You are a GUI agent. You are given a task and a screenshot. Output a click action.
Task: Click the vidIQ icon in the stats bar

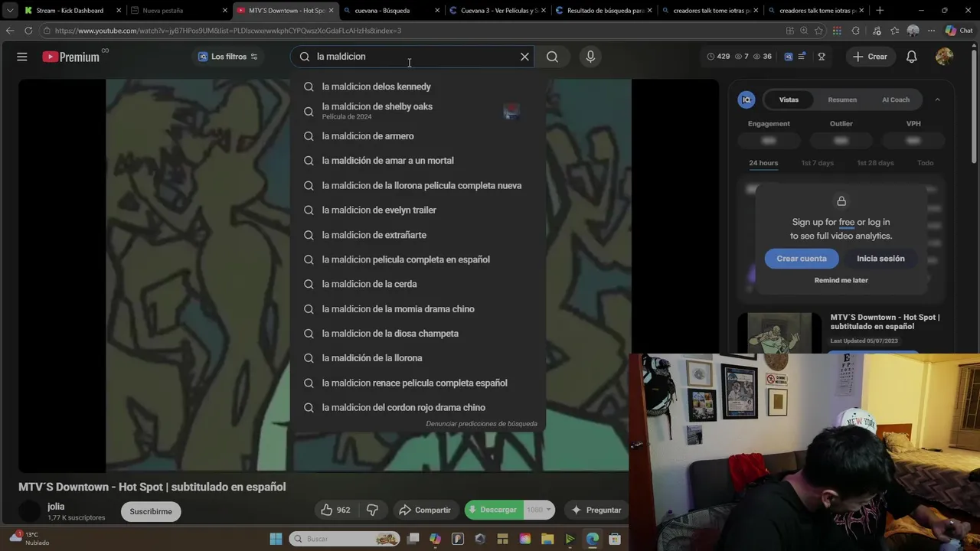tap(789, 57)
